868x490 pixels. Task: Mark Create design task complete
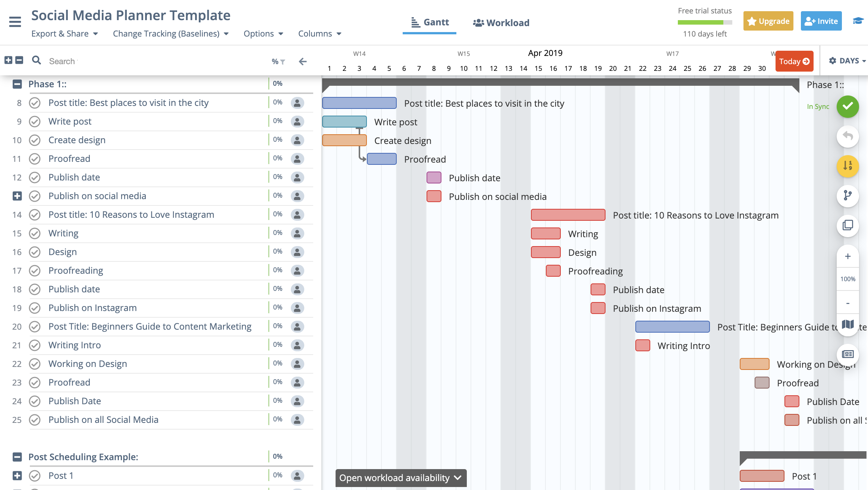pyautogui.click(x=35, y=140)
